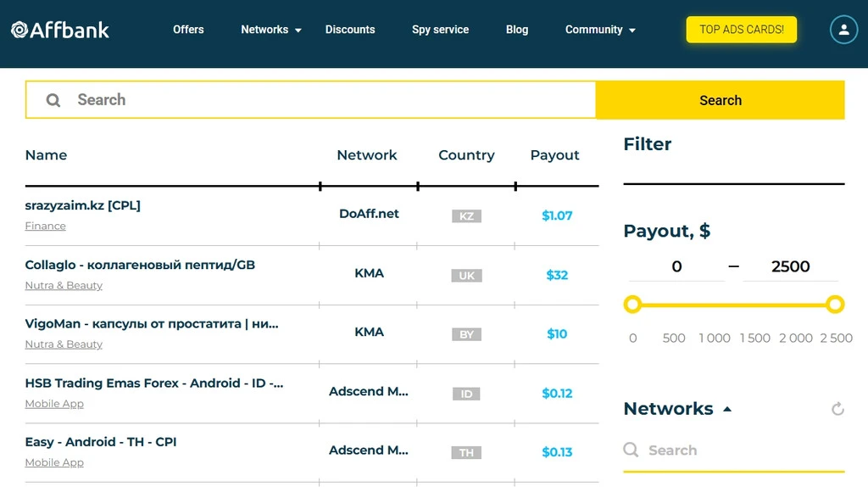Viewport: 868px width, 487px height.
Task: Open Mobile App category under Easy - Android
Action: pyautogui.click(x=54, y=462)
